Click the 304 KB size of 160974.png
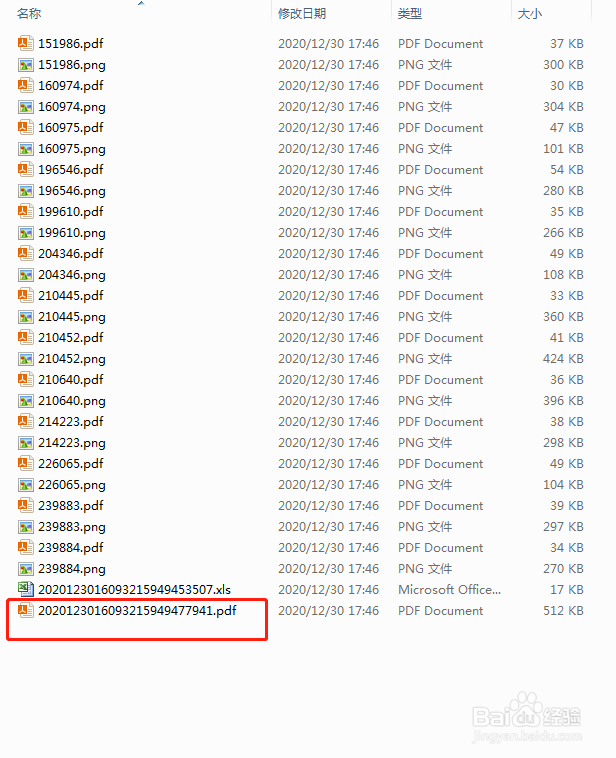The height and width of the screenshot is (758, 616). (x=563, y=107)
